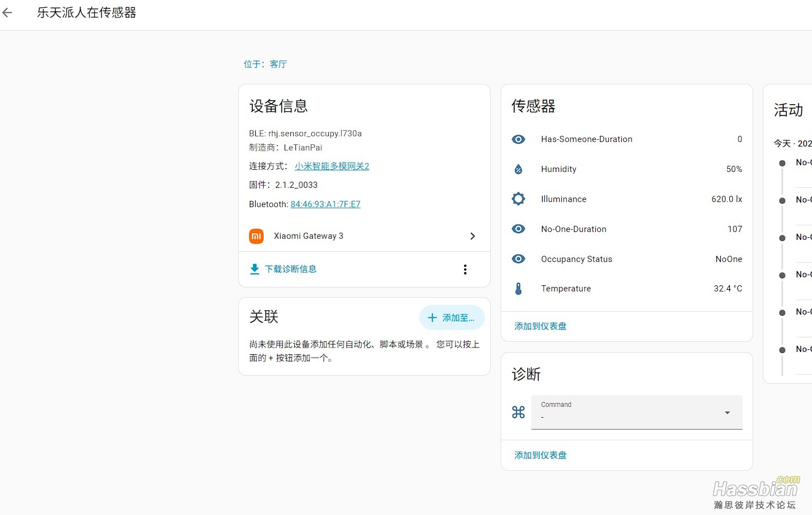Click 添加到仪表盘 under diagnostics card
This screenshot has width=812, height=515.
click(540, 456)
